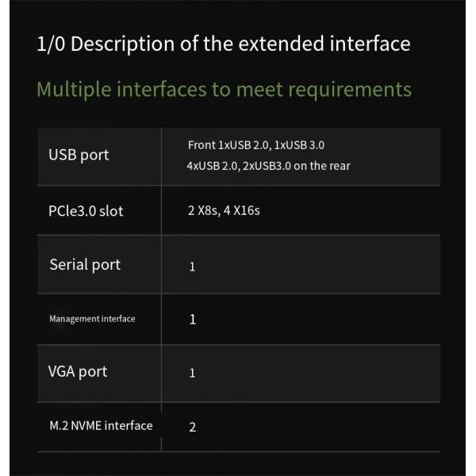The height and width of the screenshot is (476, 476).
Task: Click the M.2 NVME interface value '2'
Action: point(192,427)
